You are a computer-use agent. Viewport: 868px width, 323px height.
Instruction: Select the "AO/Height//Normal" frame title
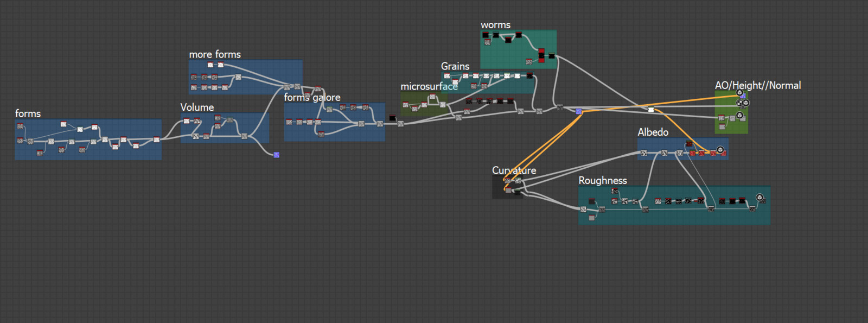tap(758, 85)
